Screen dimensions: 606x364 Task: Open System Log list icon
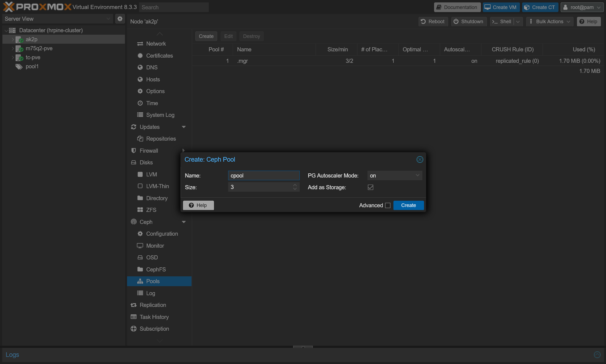tap(140, 115)
